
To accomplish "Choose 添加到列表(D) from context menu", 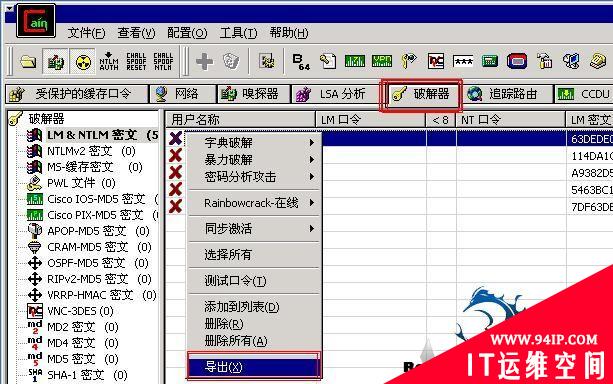I will (x=255, y=307).
